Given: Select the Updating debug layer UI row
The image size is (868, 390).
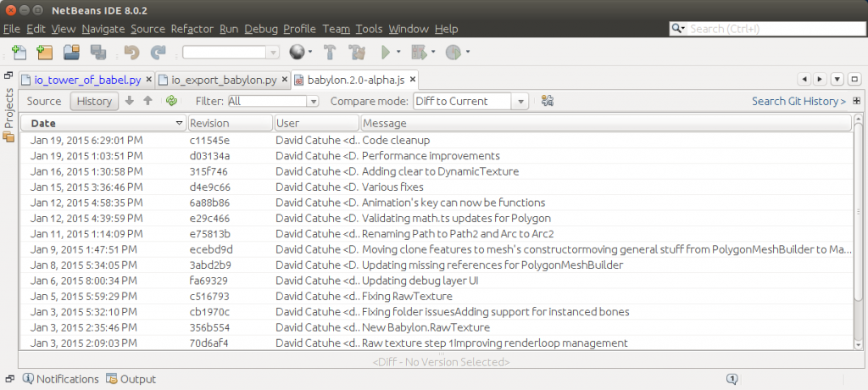Looking at the screenshot, I should point(437,281).
